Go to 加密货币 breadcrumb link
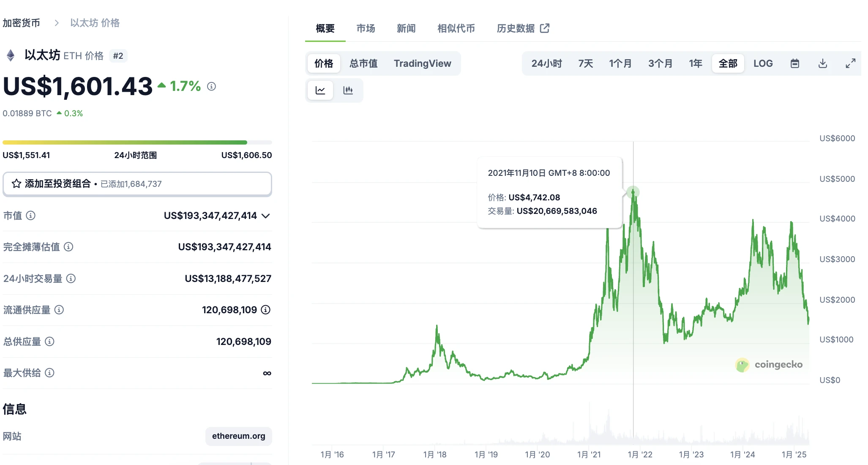 (x=21, y=23)
